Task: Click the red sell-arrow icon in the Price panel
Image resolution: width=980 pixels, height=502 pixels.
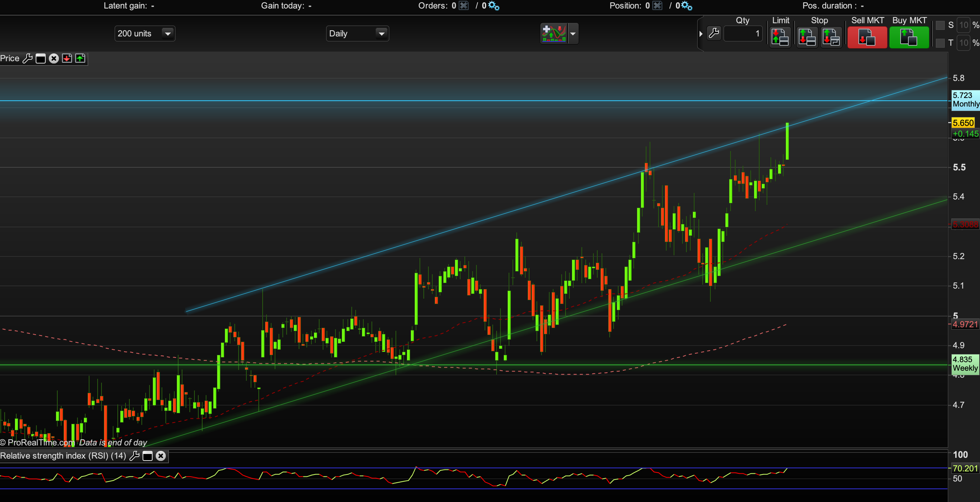Action: [67, 58]
